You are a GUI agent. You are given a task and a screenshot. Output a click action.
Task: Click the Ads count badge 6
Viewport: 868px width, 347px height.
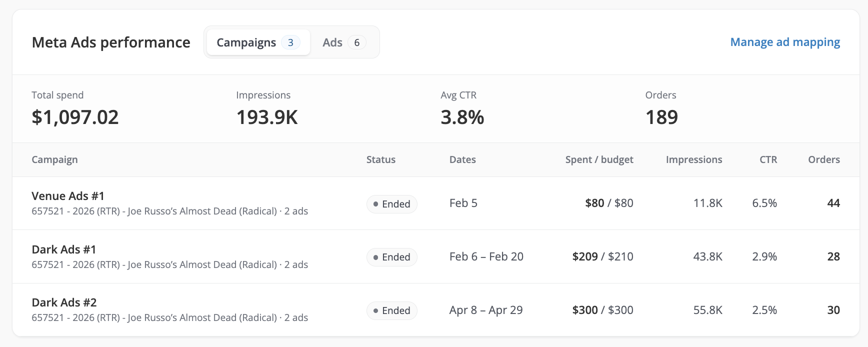357,42
